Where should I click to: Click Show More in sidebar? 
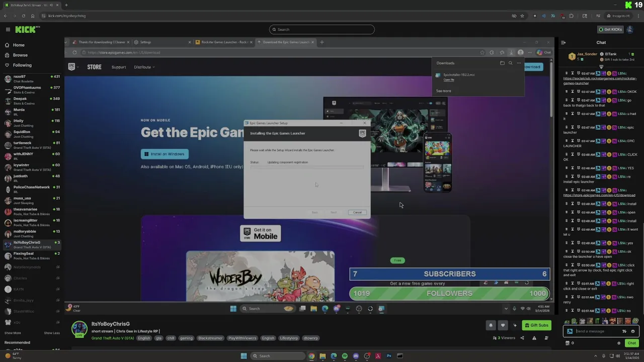coord(13,333)
